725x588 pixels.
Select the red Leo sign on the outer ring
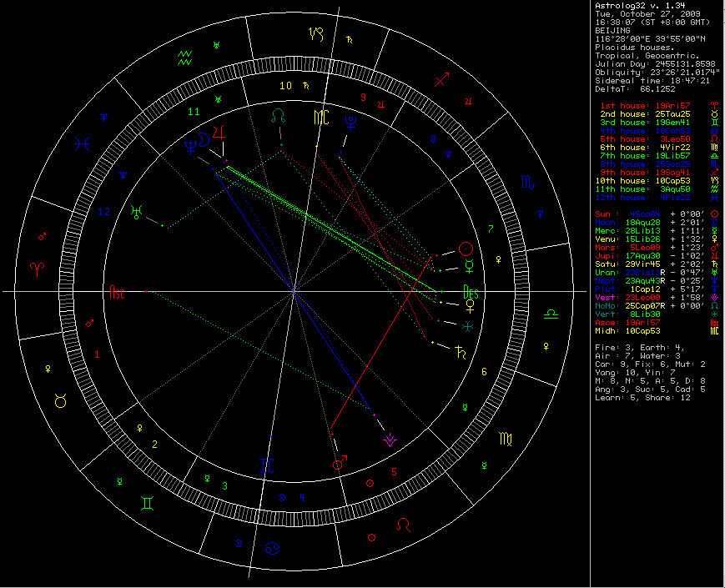[x=403, y=525]
